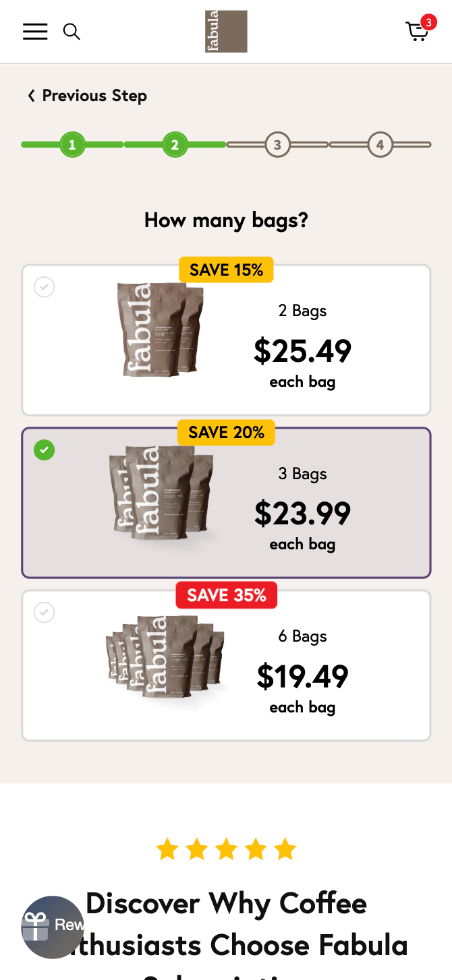The width and height of the screenshot is (452, 980).
Task: Click the five-star rating row
Action: pyautogui.click(x=226, y=849)
